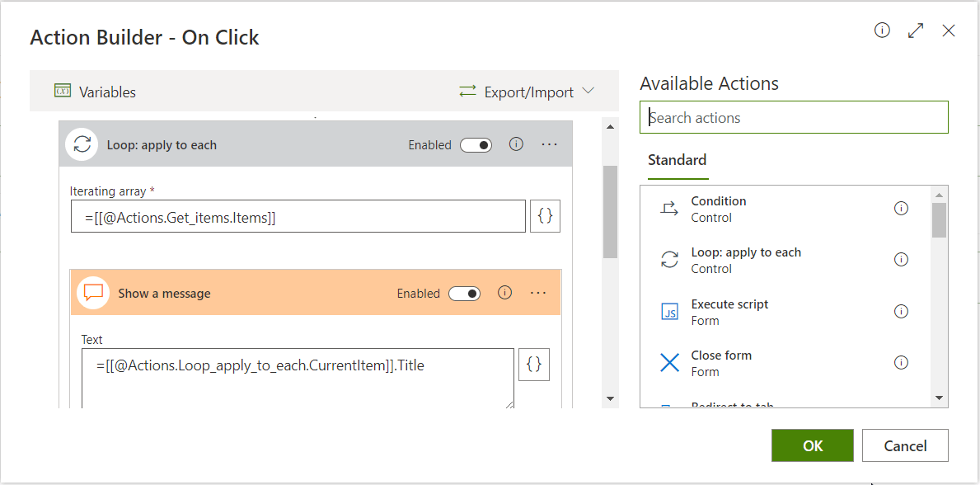Click the info icon beside Close form action
The height and width of the screenshot is (485, 980).
pyautogui.click(x=901, y=362)
